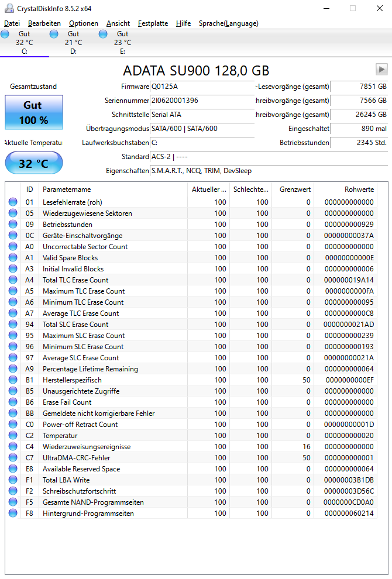
Task: Select the Schreibschutzfortschritt row
Action: coord(191,491)
